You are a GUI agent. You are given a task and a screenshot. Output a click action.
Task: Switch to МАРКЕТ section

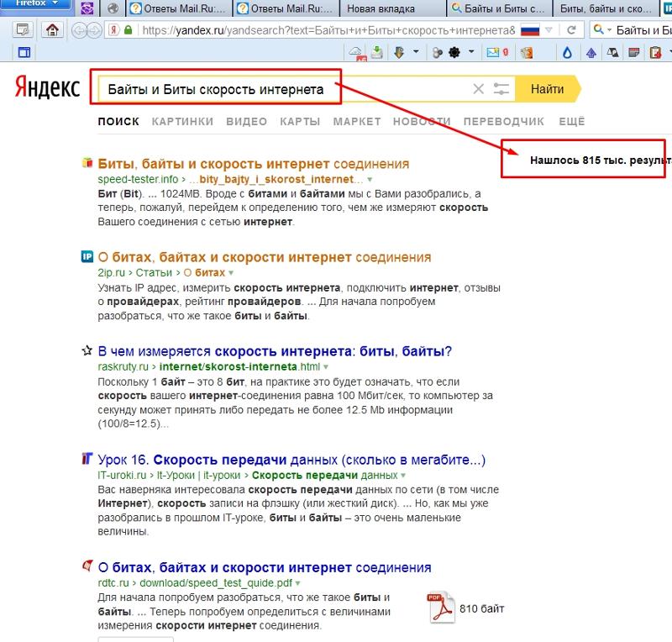click(x=357, y=122)
